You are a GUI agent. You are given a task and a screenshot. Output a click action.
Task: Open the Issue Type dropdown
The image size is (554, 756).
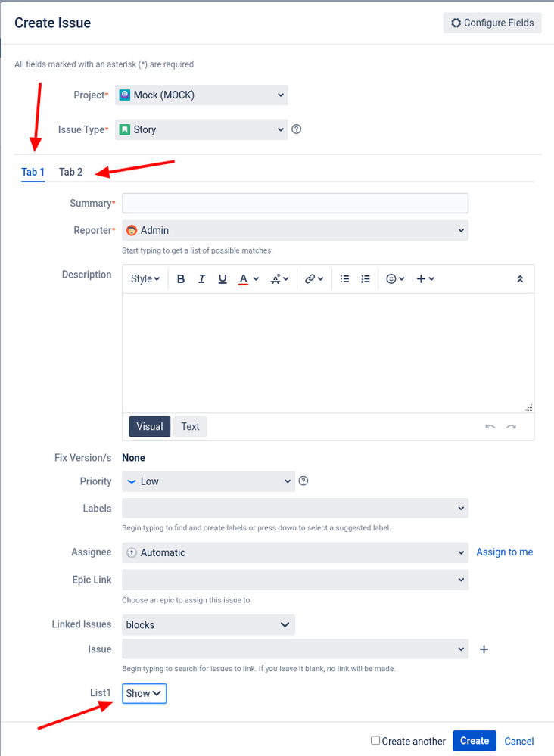pos(201,129)
